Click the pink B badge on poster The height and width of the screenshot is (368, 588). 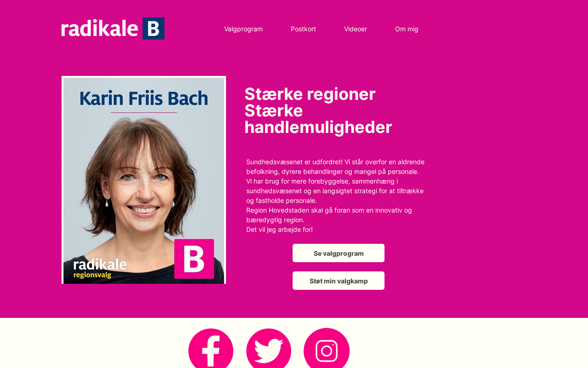point(194,259)
